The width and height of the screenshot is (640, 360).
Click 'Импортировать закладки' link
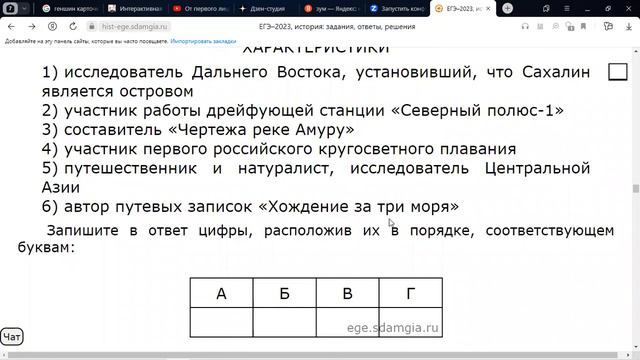click(x=203, y=41)
